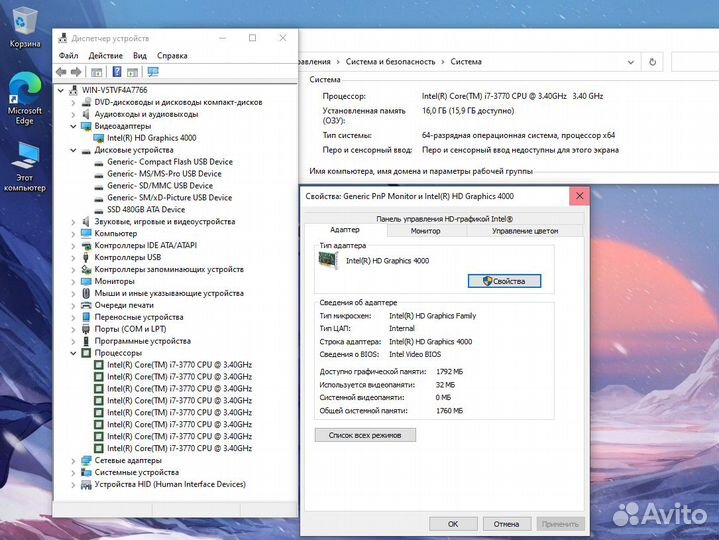Click the Свойства adapter button
Image resolution: width=719 pixels, height=540 pixels.
point(504,281)
